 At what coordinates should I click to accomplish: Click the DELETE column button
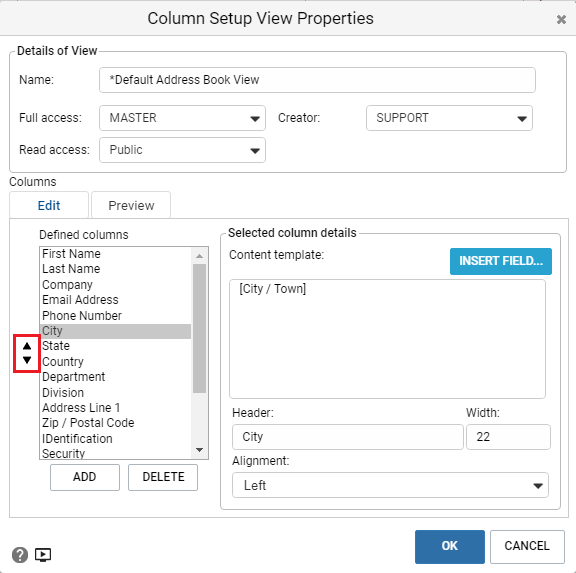[163, 477]
